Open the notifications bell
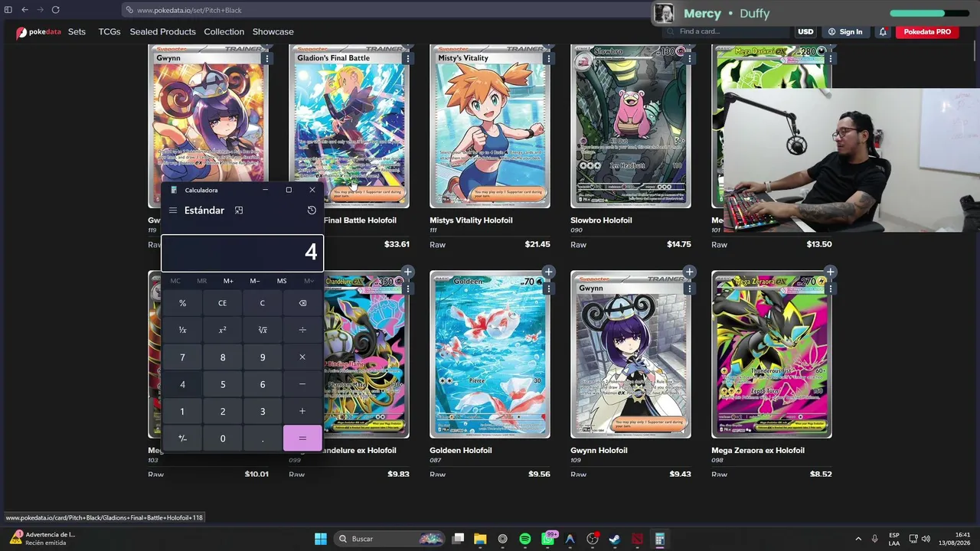Screen dimensions: 980x551 click(x=883, y=32)
